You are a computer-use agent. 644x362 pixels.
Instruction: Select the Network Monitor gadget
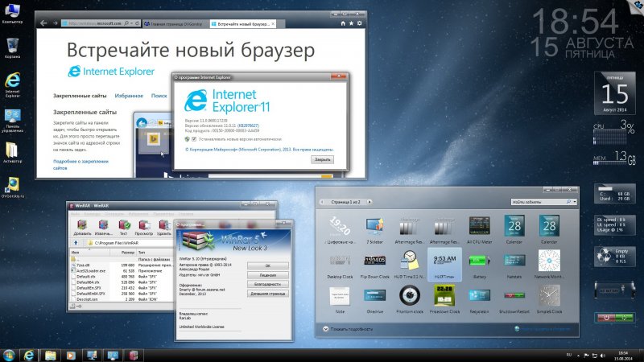tap(549, 265)
